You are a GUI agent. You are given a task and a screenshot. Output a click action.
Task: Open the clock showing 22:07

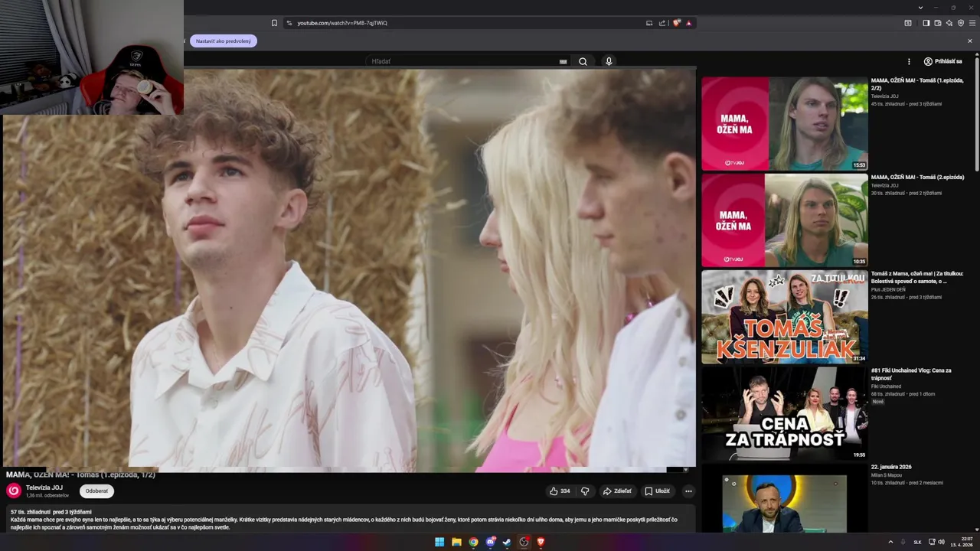[x=962, y=542]
